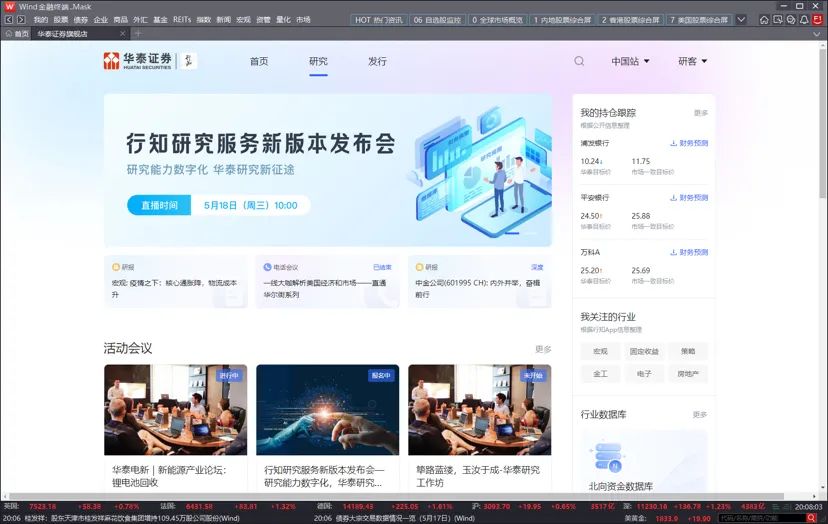Click download icon beside 万科A 财务预测

[x=673, y=252]
